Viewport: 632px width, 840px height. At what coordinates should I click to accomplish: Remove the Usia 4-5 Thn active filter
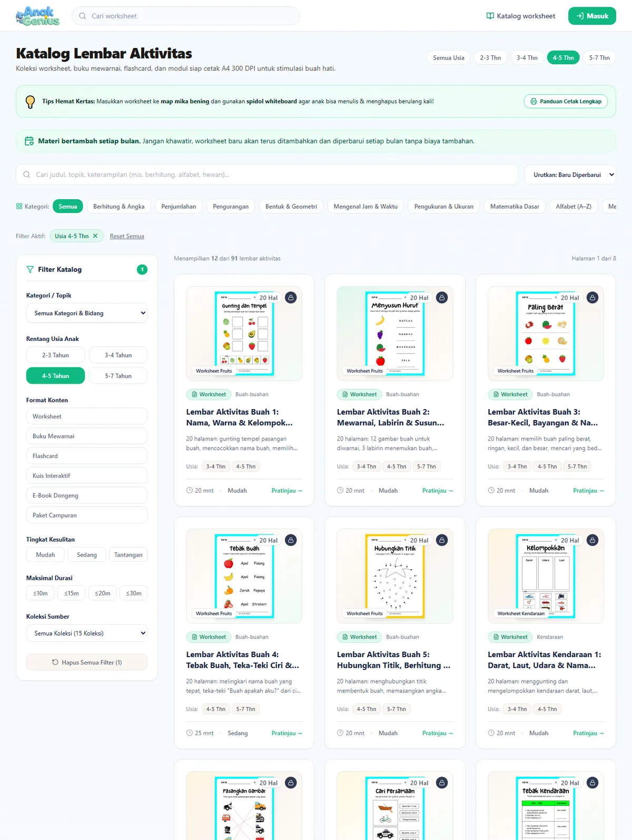click(x=95, y=236)
